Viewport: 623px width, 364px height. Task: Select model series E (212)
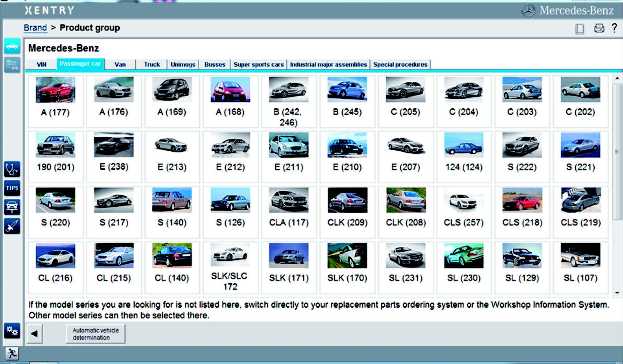(231, 157)
